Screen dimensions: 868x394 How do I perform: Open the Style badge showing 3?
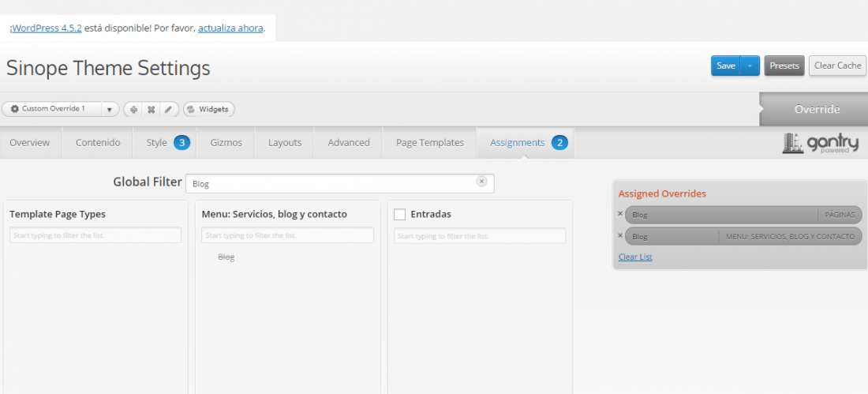pos(182,143)
